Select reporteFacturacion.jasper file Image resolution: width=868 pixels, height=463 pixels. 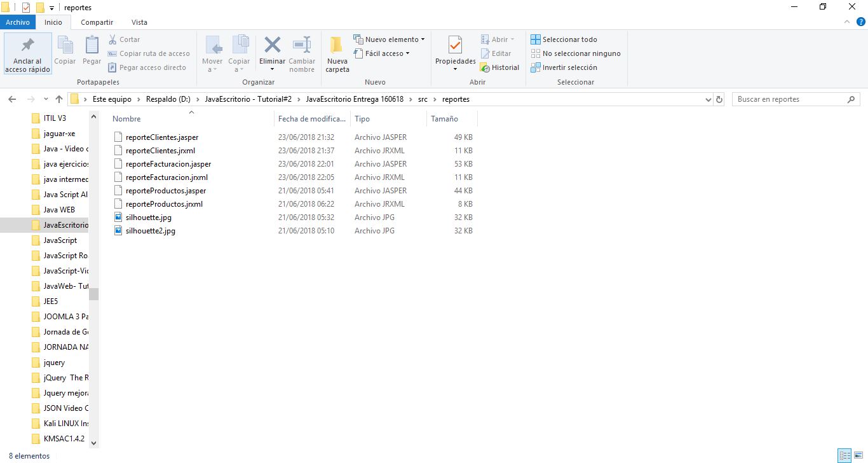[x=168, y=164]
